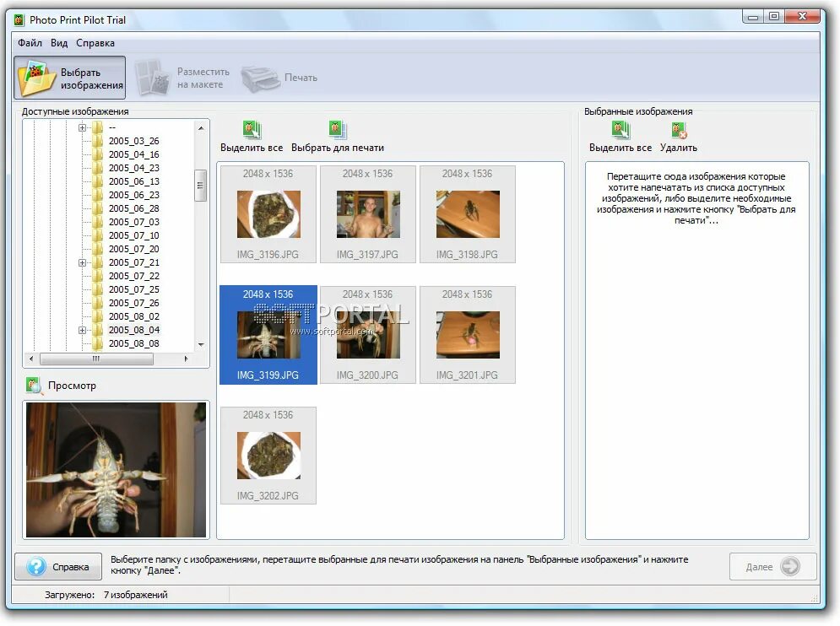
Task: Select folder 2005_07_20
Action: 134,249
